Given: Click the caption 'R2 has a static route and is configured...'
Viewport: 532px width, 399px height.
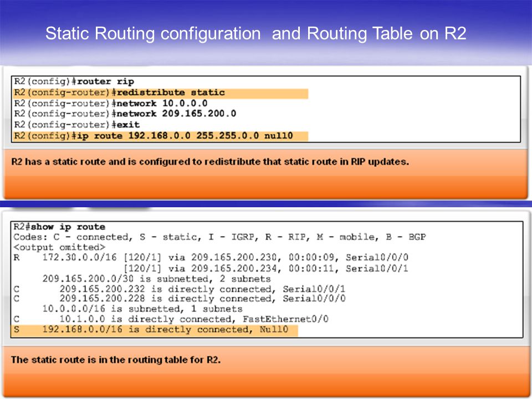Looking at the screenshot, I should (210, 161).
